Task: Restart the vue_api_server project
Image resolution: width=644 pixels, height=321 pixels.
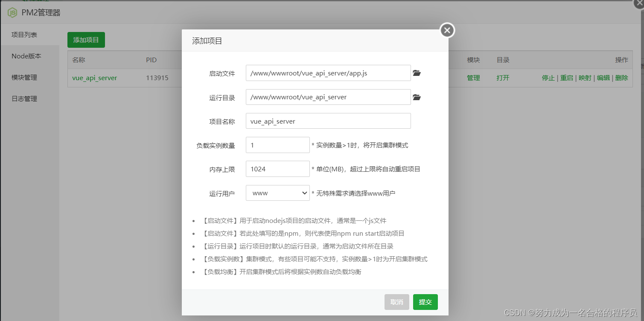Action: [x=567, y=78]
